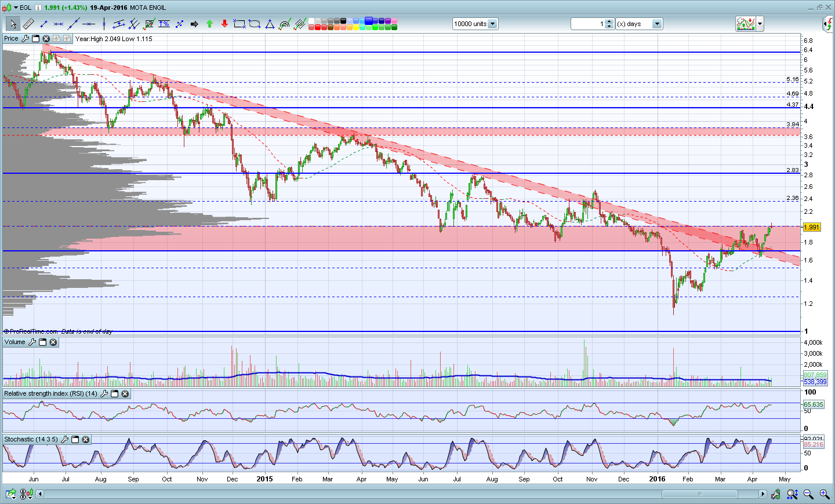Viewport: 835px width, 504px height.
Task: Pick the Fibonacci percentage retracement tool
Action: pos(164,24)
